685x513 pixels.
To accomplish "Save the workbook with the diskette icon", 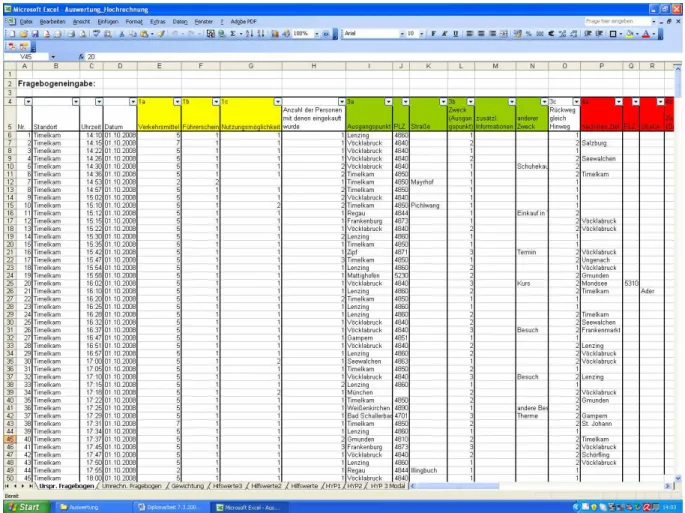I will 35,34.
